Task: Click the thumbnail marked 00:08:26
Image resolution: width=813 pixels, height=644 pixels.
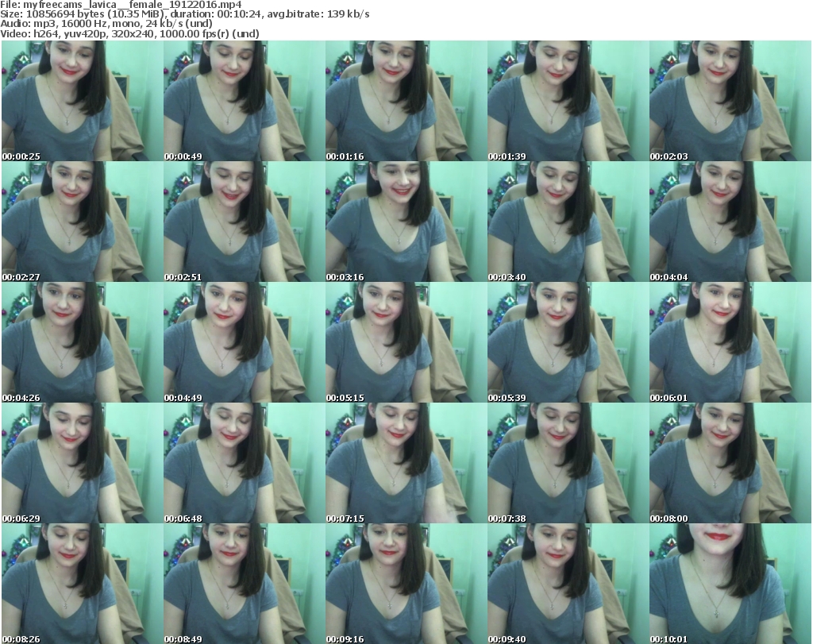Action: [83, 584]
